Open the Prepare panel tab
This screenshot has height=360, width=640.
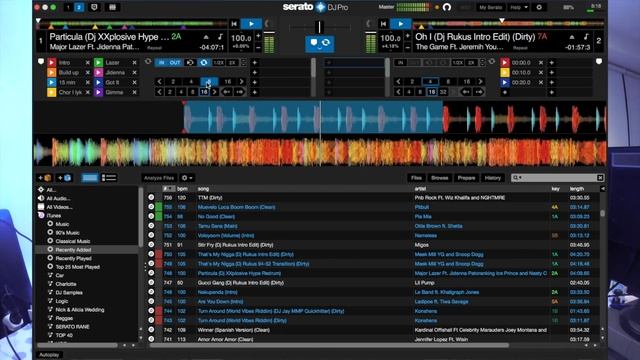pyautogui.click(x=466, y=178)
